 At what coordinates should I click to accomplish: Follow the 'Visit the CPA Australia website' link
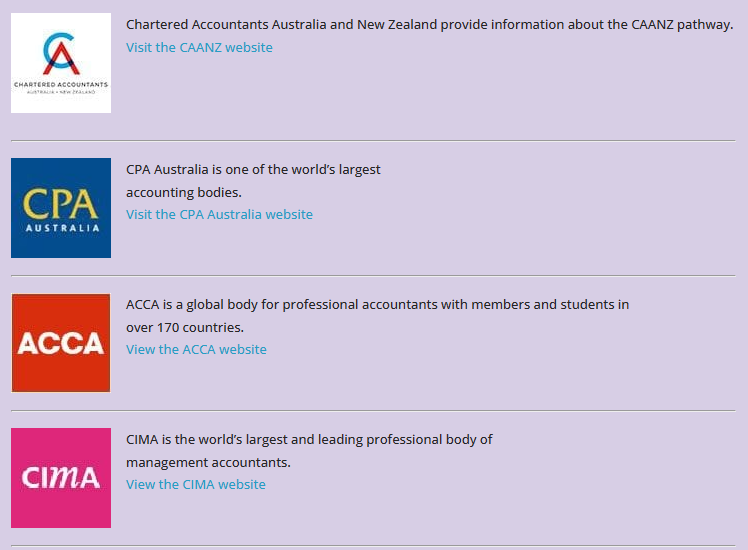click(x=219, y=214)
